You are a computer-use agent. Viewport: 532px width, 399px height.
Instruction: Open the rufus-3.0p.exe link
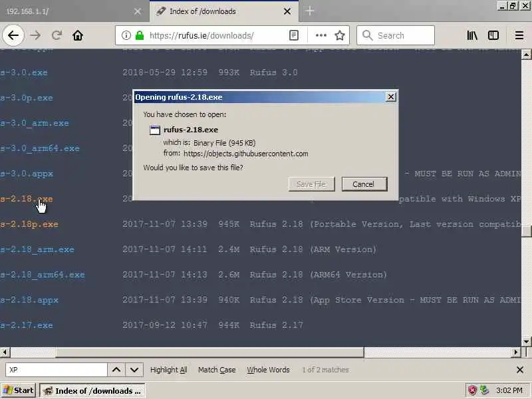[27, 98]
